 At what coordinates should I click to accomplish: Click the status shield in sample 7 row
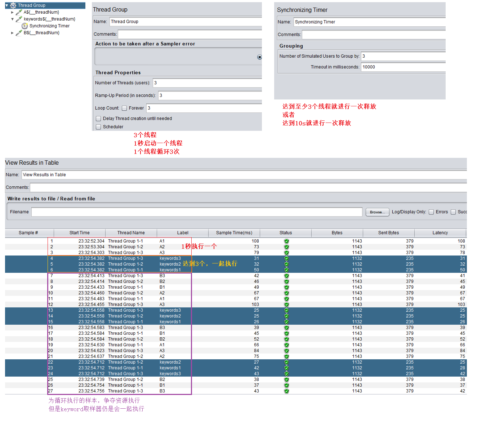pyautogui.click(x=286, y=276)
